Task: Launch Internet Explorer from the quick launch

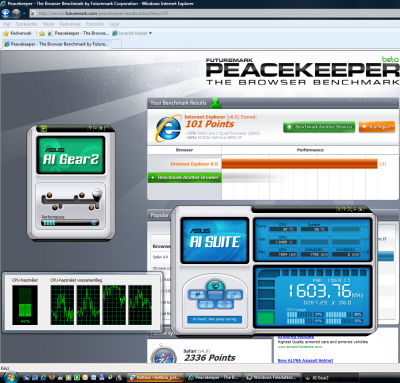Action: click(43, 378)
